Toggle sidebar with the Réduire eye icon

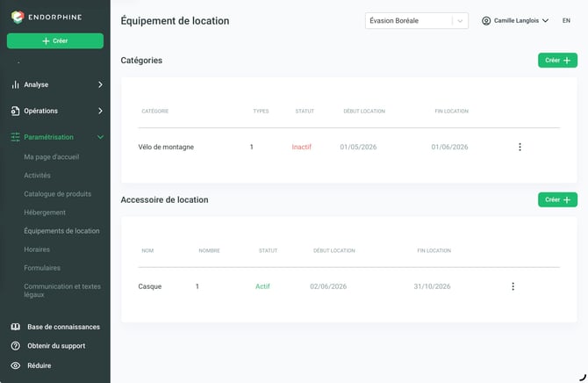[16, 365]
